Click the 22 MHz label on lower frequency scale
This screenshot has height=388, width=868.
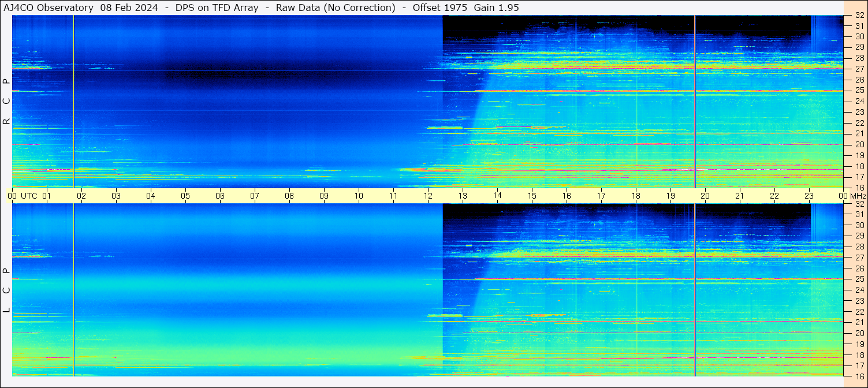point(859,312)
